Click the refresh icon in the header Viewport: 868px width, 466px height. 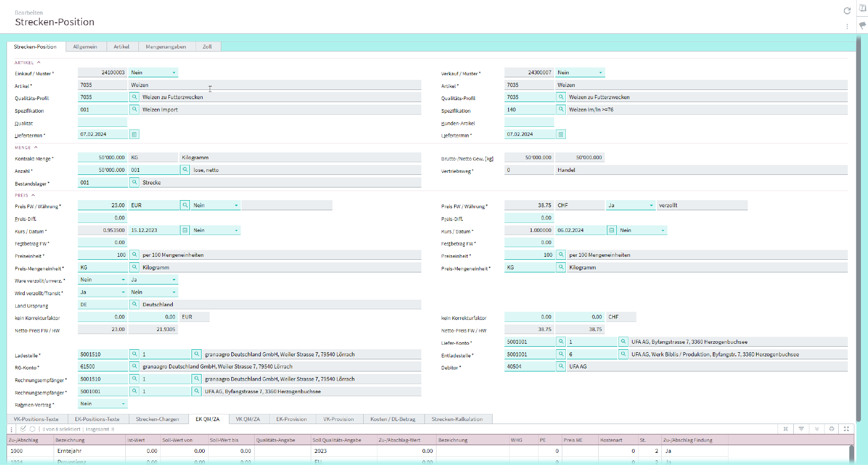coord(847,11)
